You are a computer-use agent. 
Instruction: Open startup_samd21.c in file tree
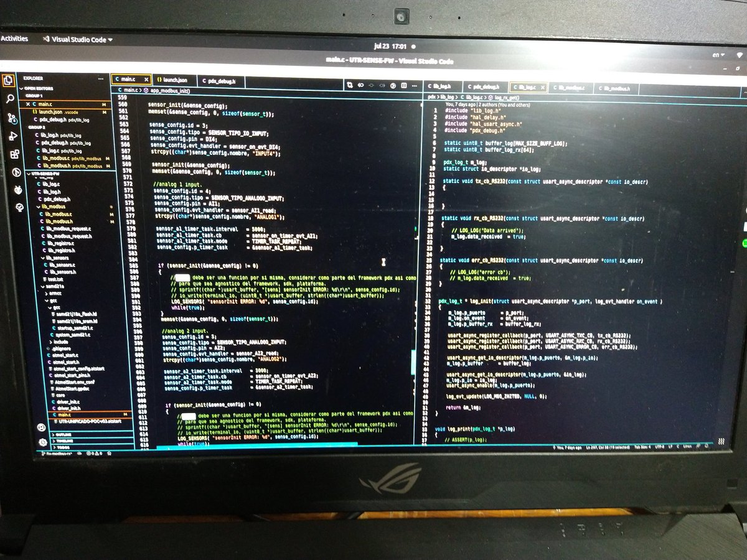[73, 327]
